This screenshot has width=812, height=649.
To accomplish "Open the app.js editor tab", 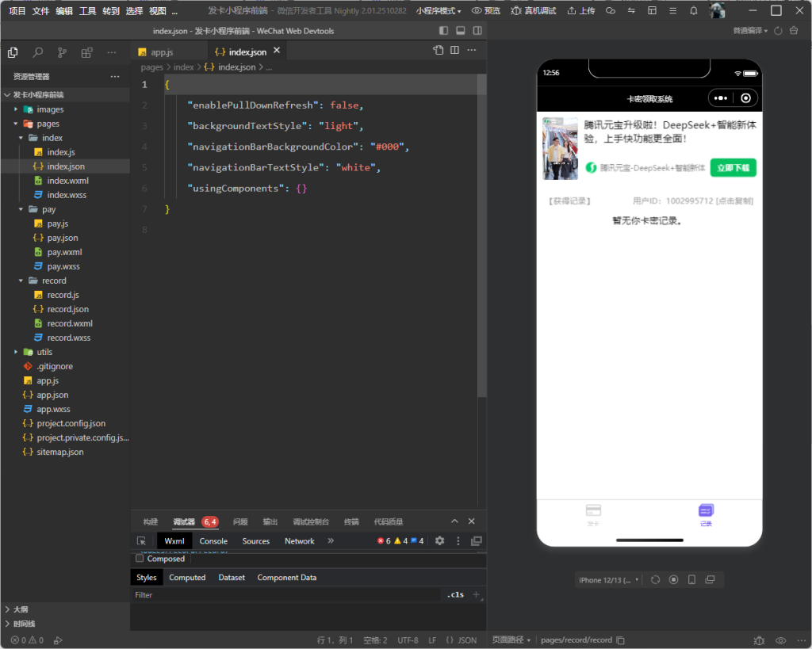I will click(x=161, y=52).
